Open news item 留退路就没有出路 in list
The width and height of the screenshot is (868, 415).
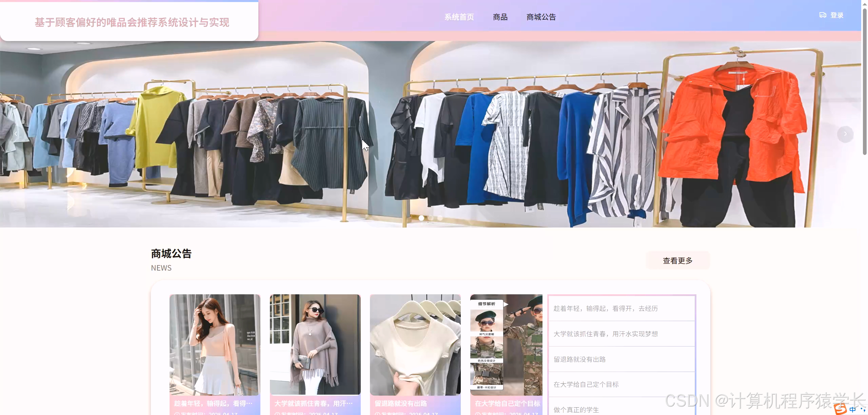579,359
